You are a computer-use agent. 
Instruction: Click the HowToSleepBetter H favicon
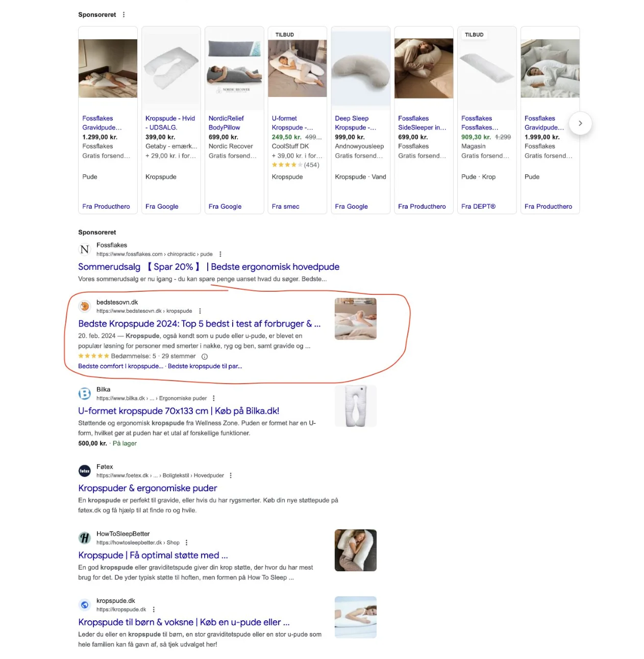[x=85, y=538]
